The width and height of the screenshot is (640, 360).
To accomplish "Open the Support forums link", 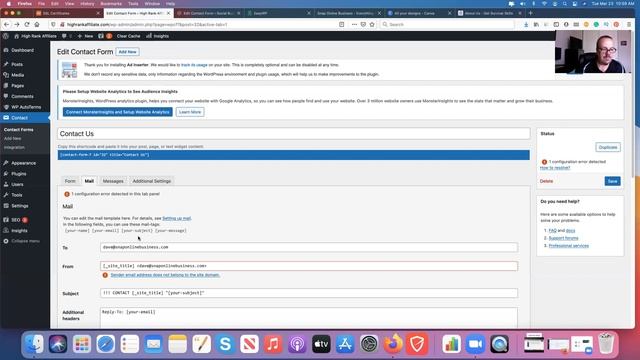I will pos(563,238).
